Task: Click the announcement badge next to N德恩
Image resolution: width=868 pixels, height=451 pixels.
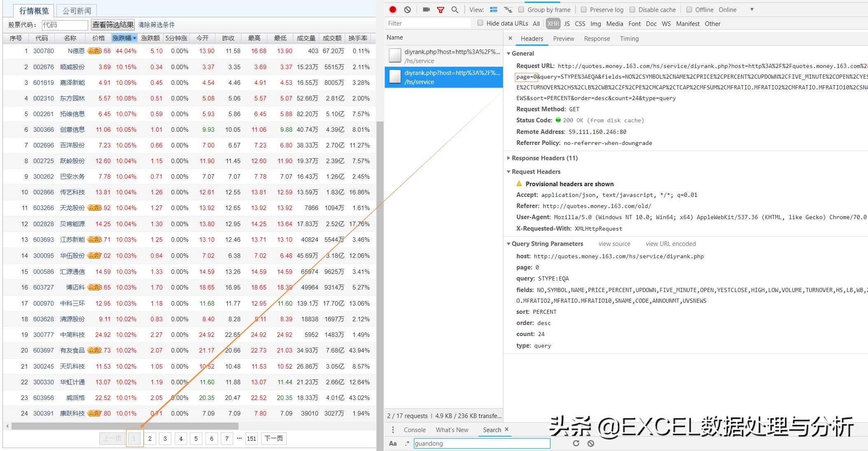Action: point(93,51)
